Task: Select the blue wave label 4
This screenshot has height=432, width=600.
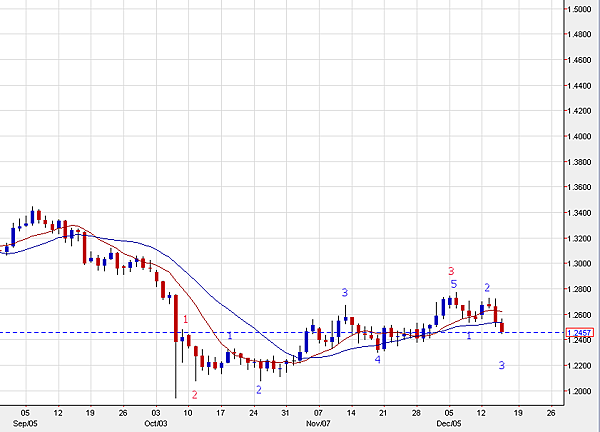Action: pyautogui.click(x=378, y=359)
